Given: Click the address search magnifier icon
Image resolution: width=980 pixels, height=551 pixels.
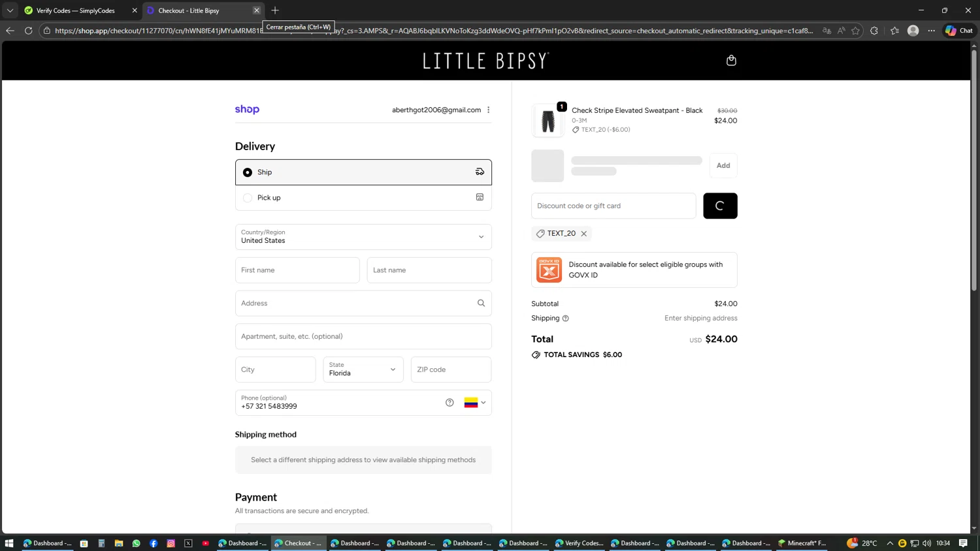Looking at the screenshot, I should (481, 303).
